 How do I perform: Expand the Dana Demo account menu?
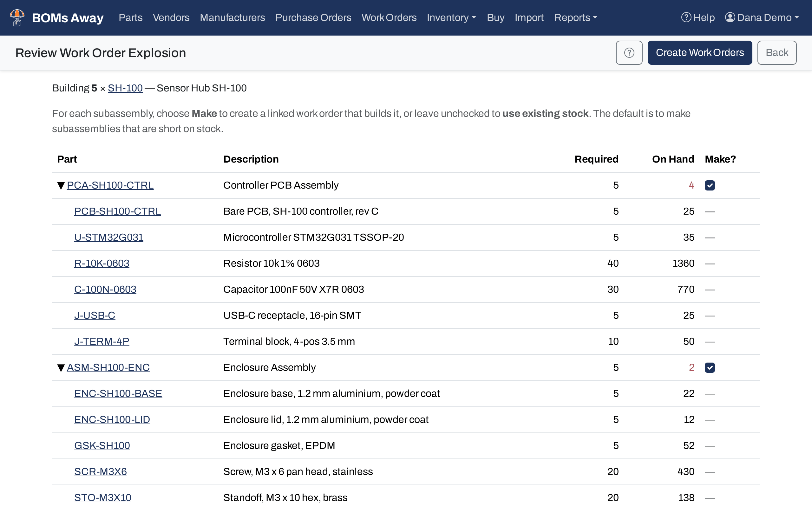pos(762,17)
